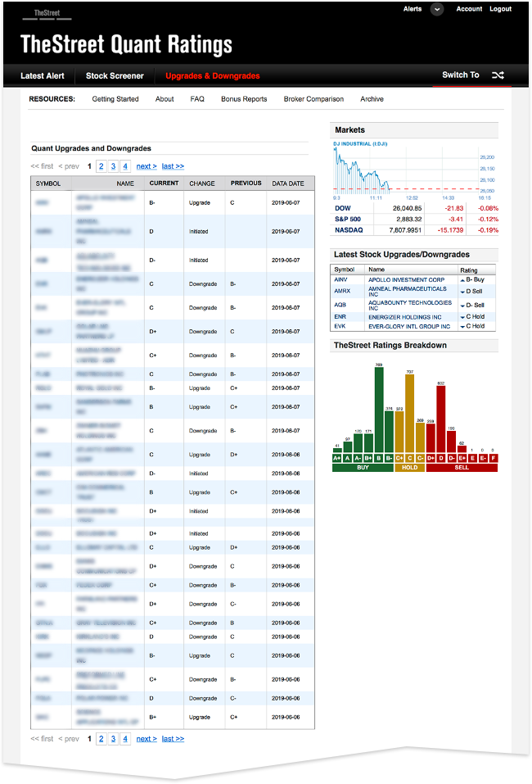Click the bottom 'last >>' pagination link

173,739
